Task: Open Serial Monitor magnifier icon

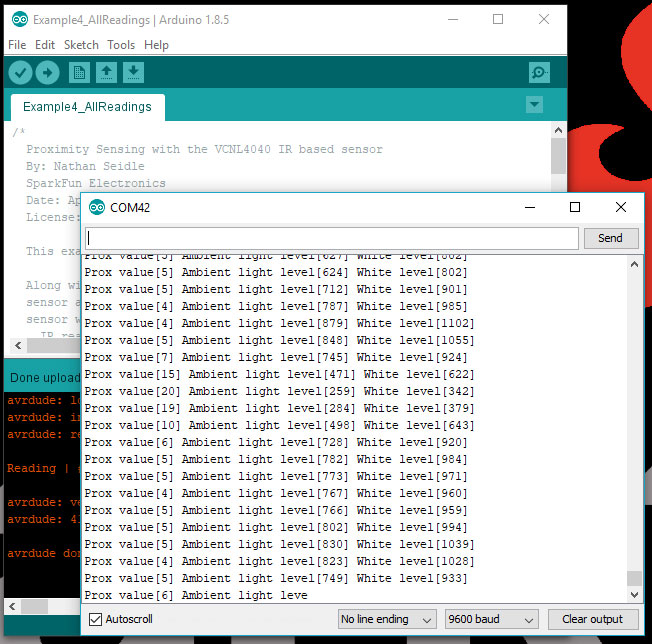Action: coord(539,73)
